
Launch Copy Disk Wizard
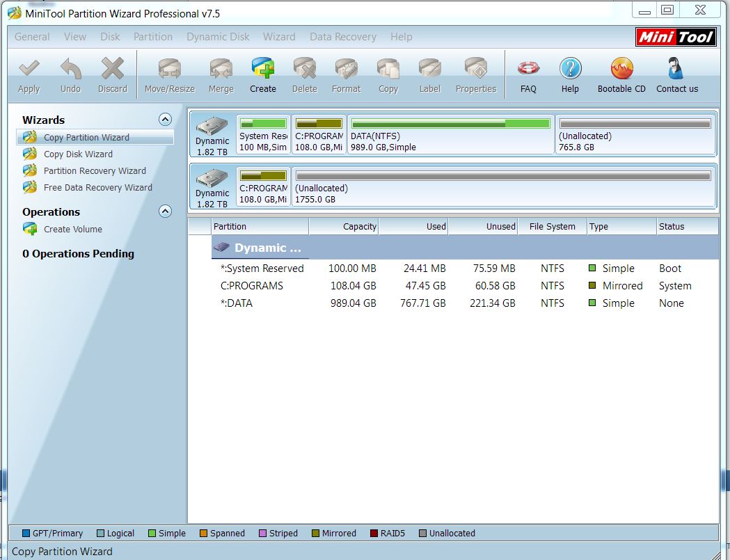coord(78,154)
